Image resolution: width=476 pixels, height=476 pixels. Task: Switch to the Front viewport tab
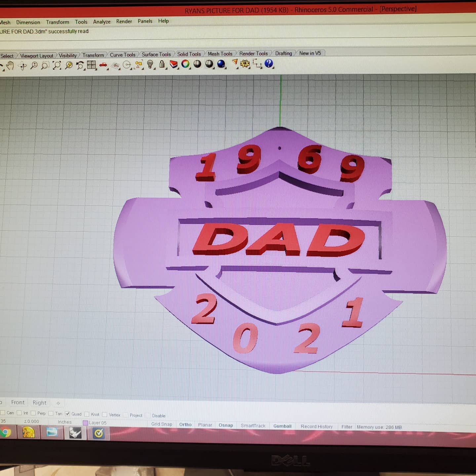click(18, 402)
